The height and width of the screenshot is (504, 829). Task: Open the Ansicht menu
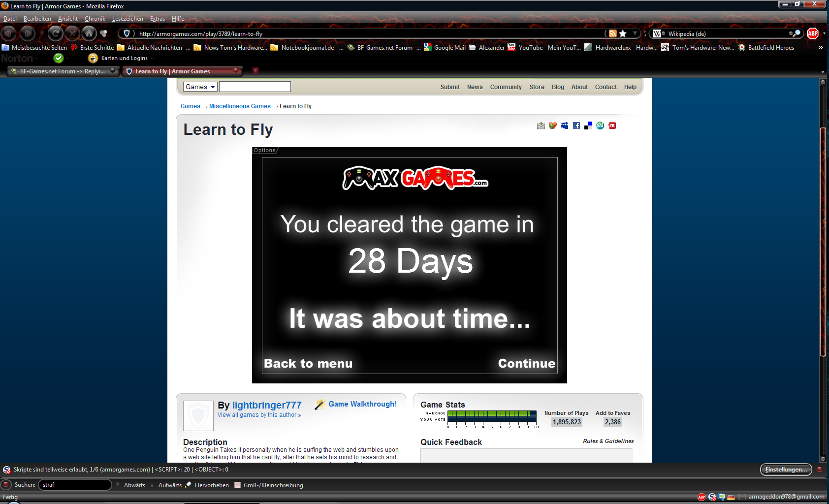point(68,19)
